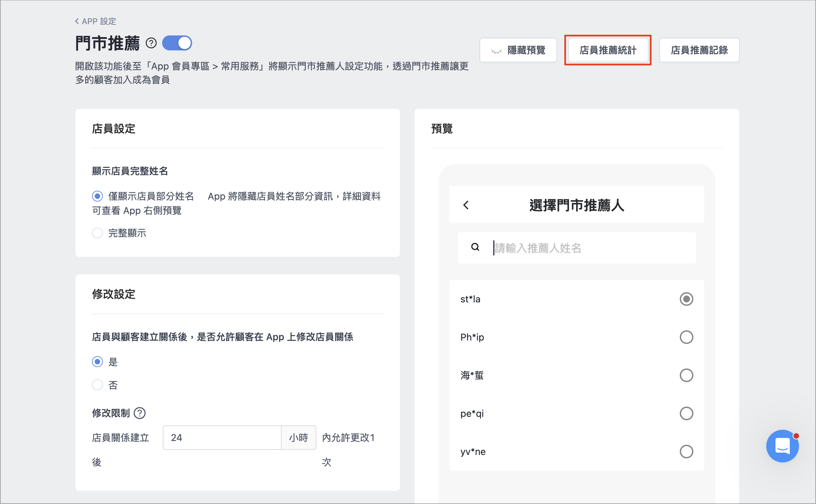Click the 預覽 panel heading
816x504 pixels.
[442, 129]
